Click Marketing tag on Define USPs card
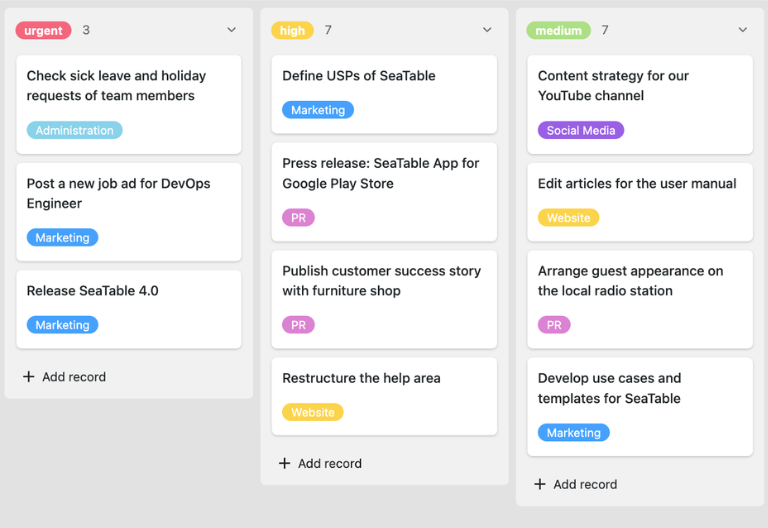768x528 pixels. [x=318, y=110]
